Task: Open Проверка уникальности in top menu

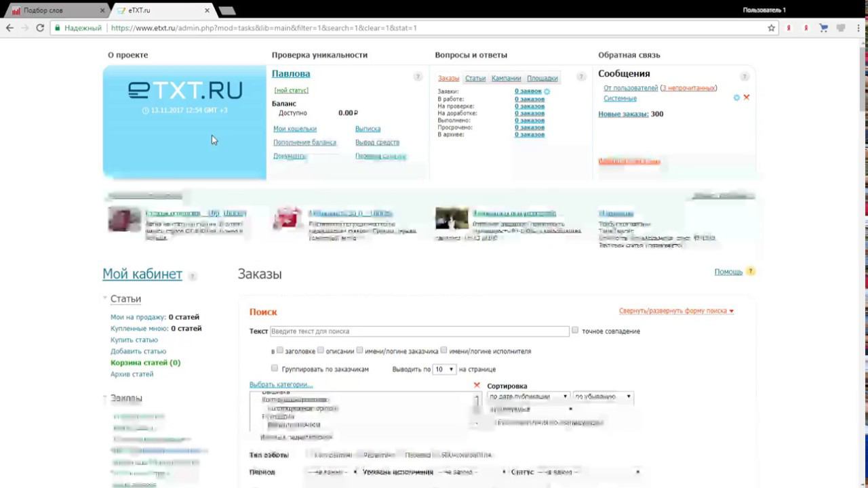Action: pyautogui.click(x=319, y=55)
